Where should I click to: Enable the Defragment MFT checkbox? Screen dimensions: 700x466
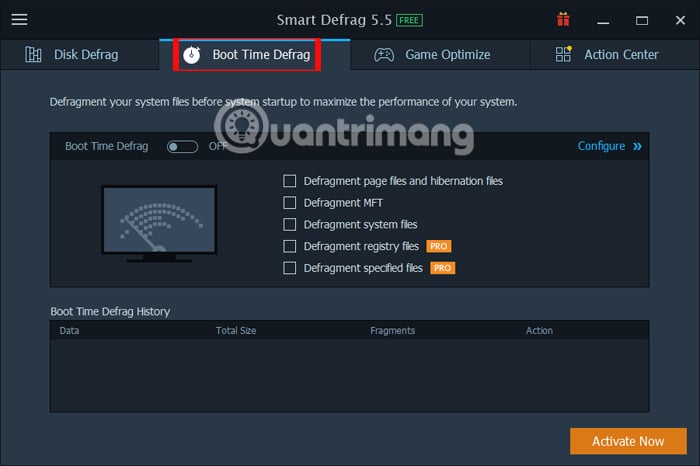(x=289, y=203)
